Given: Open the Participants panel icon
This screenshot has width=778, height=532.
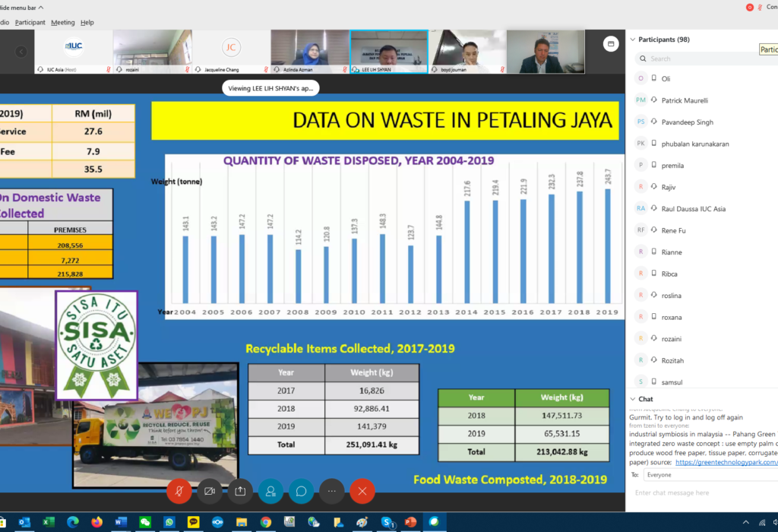Looking at the screenshot, I should pos(270,491).
